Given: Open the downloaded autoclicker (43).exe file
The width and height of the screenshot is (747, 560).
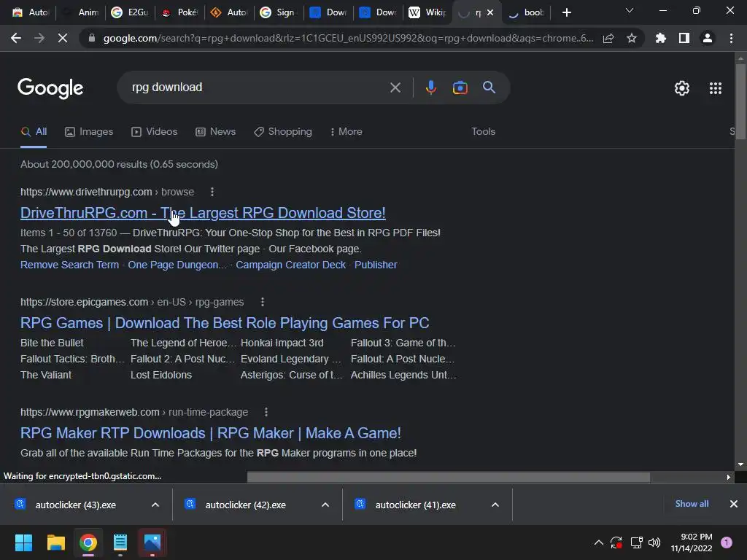Looking at the screenshot, I should [75, 505].
